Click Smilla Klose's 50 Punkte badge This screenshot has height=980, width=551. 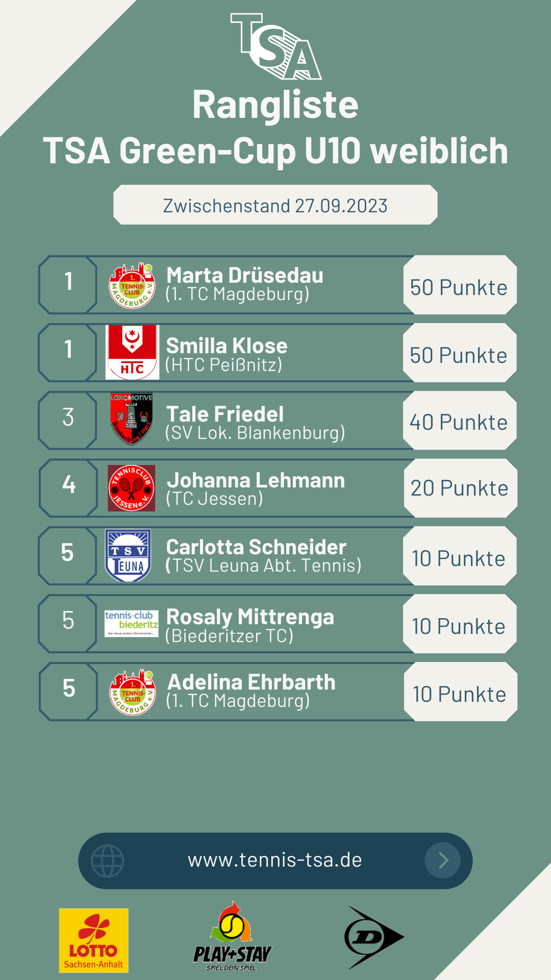pos(459,355)
